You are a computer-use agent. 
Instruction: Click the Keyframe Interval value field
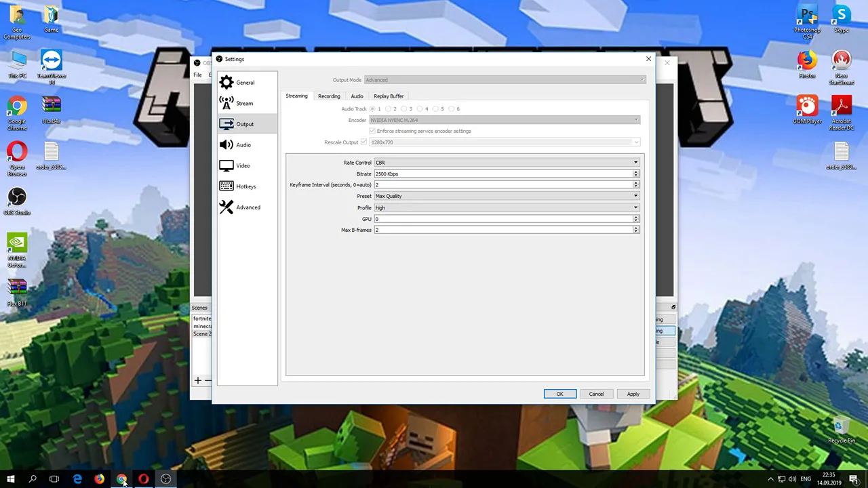click(x=503, y=185)
